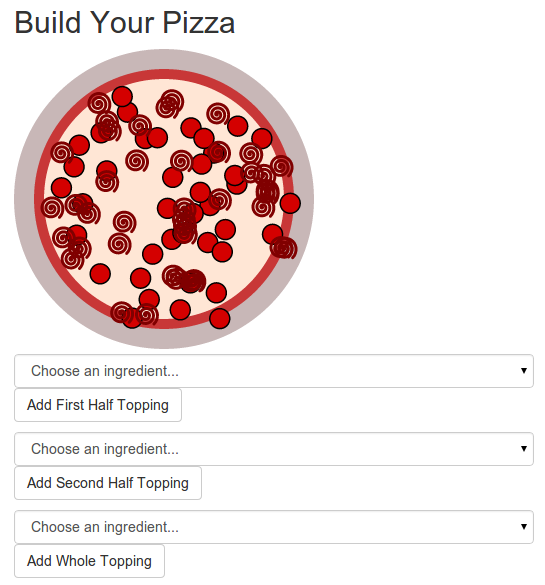
Task: Select the pepperoni on the bottom crust edge
Action: click(220, 318)
